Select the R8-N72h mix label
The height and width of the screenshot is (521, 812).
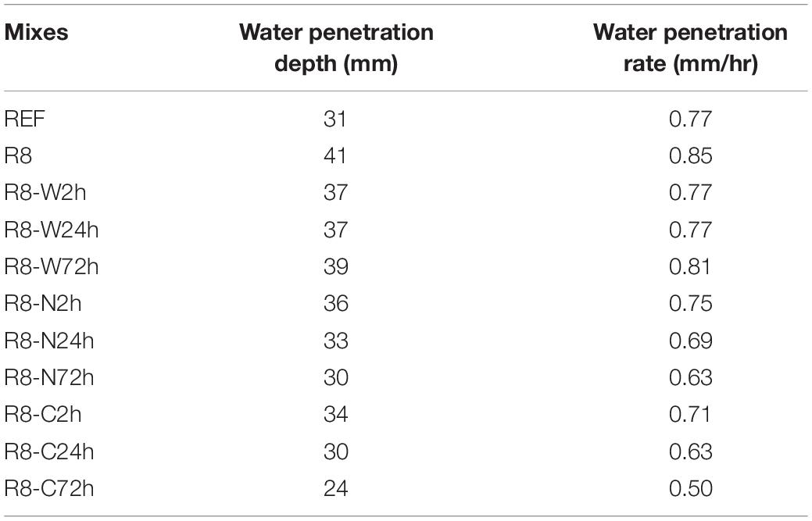pos(49,377)
